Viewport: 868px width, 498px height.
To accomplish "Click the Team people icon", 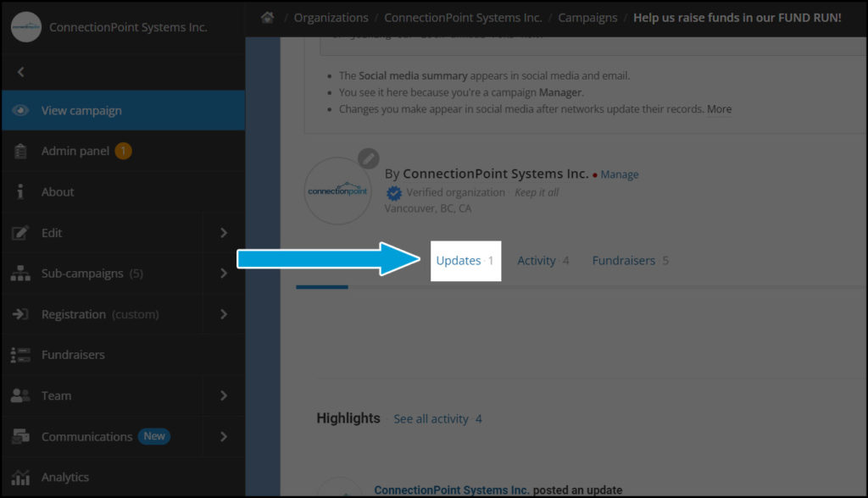I will (20, 396).
